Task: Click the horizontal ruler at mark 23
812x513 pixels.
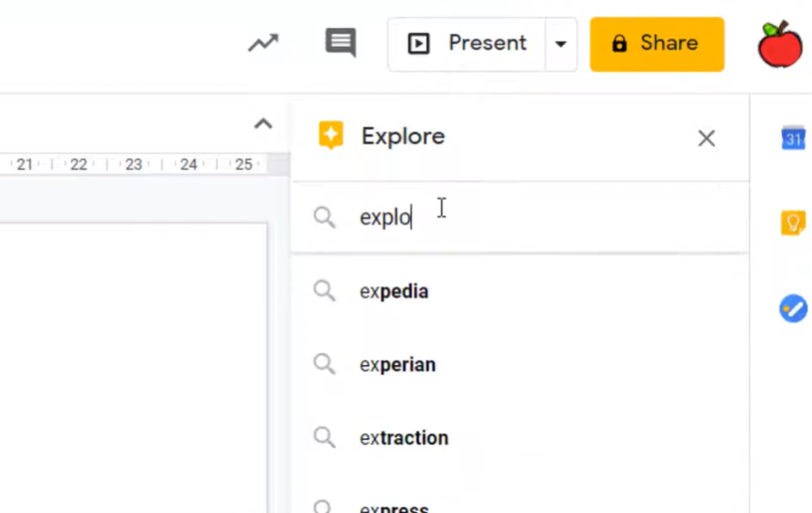Action: tap(134, 165)
